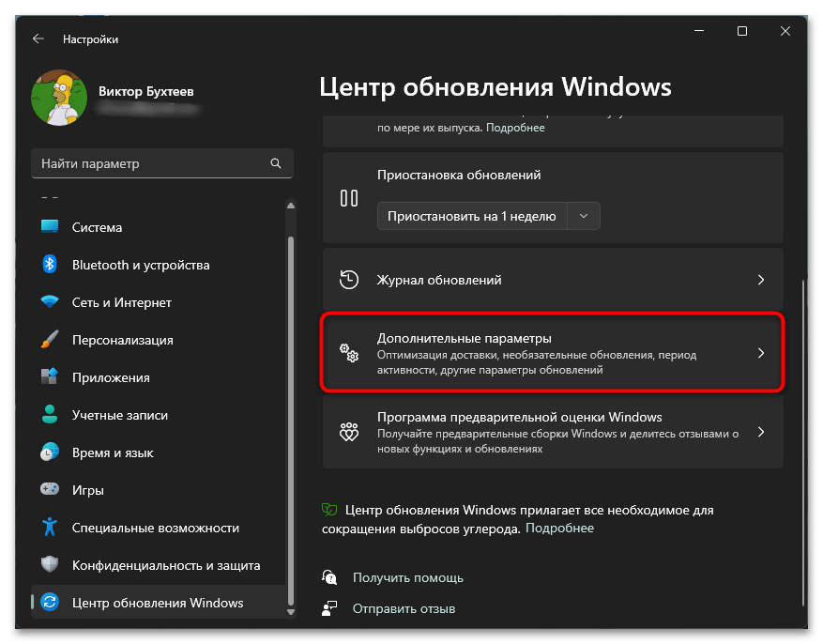
Task: Click the Игры gamepad icon
Action: pos(50,489)
